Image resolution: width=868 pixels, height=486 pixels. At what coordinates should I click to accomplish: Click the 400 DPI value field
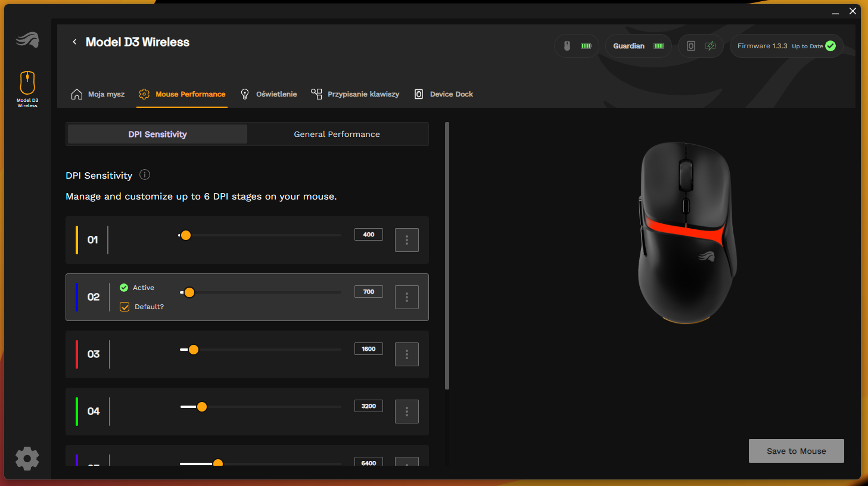(x=369, y=235)
